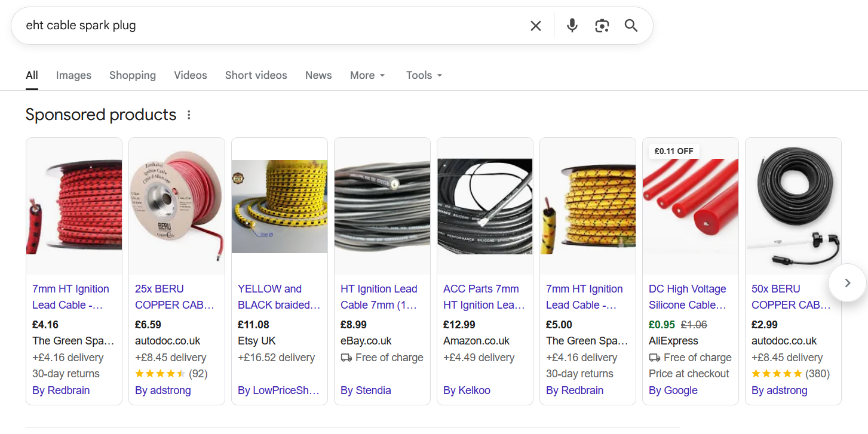Click the DC High Voltage Silicone Cable link

point(688,297)
